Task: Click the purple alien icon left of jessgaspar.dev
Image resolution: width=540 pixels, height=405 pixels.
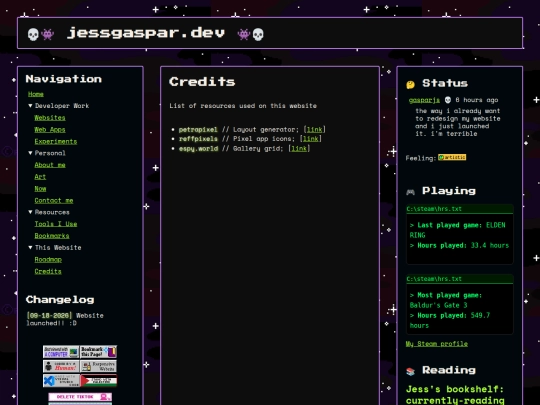Action: click(x=48, y=34)
